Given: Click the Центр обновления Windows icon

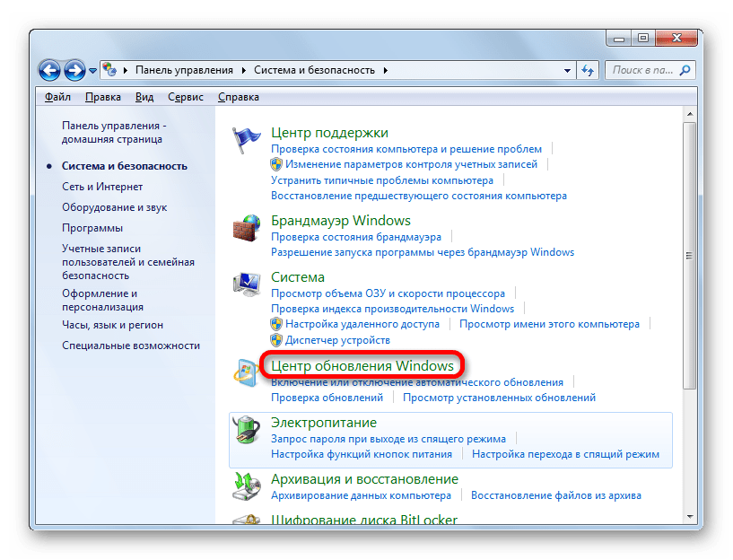Looking at the screenshot, I should pyautogui.click(x=246, y=372).
